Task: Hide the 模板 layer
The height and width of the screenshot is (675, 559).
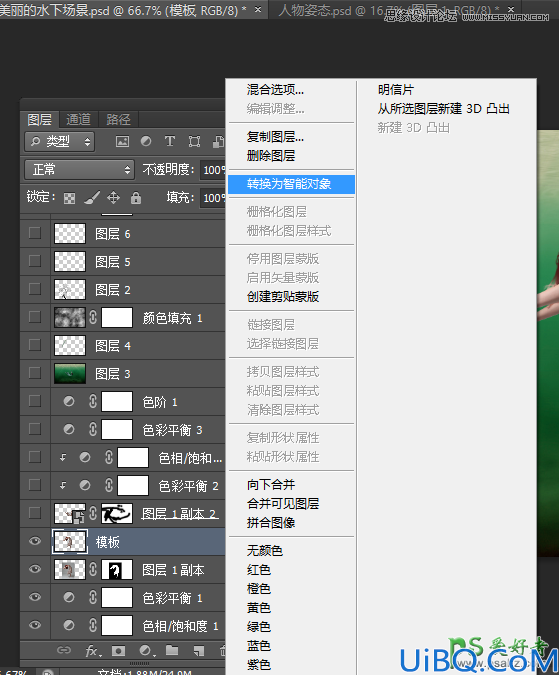Action: [35, 541]
